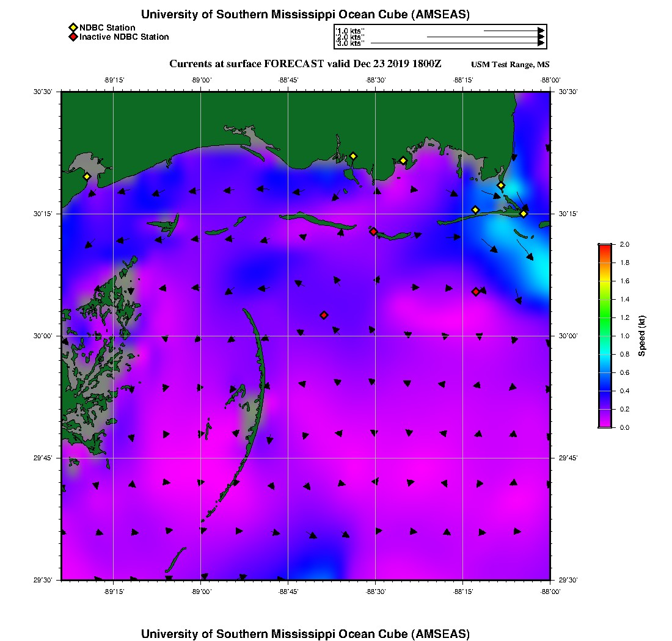The width and height of the screenshot is (672, 641).
Task: Click the '1.0 kts' scale label
Action: [x=349, y=31]
